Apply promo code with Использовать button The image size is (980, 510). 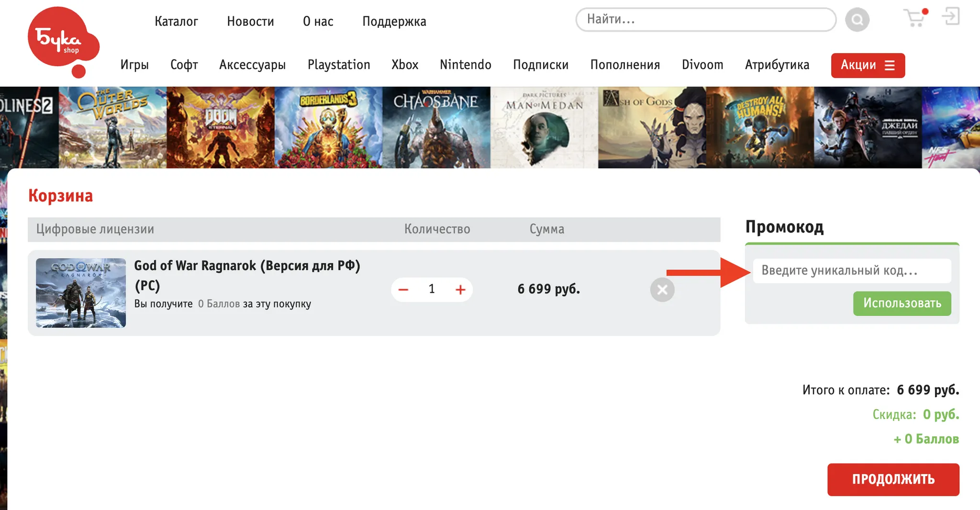[x=902, y=303]
